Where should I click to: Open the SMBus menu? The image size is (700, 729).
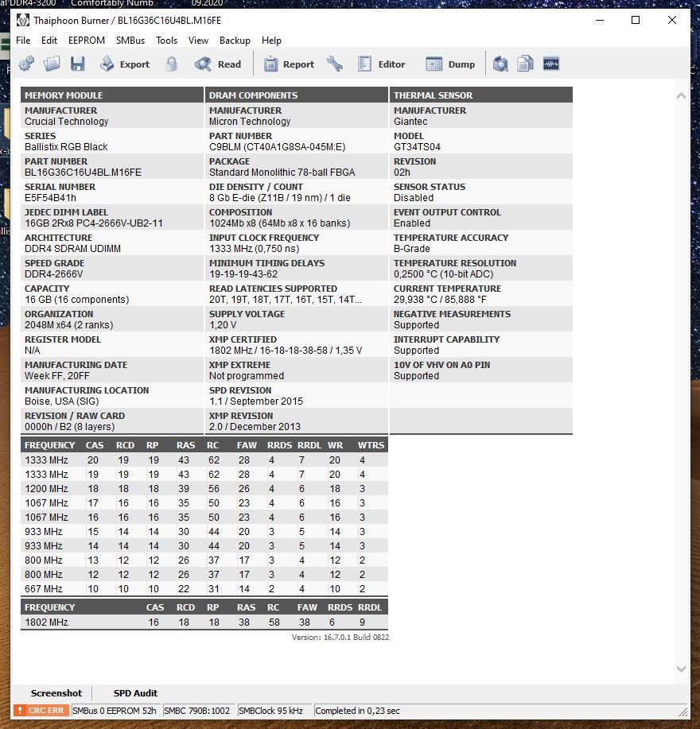point(130,41)
